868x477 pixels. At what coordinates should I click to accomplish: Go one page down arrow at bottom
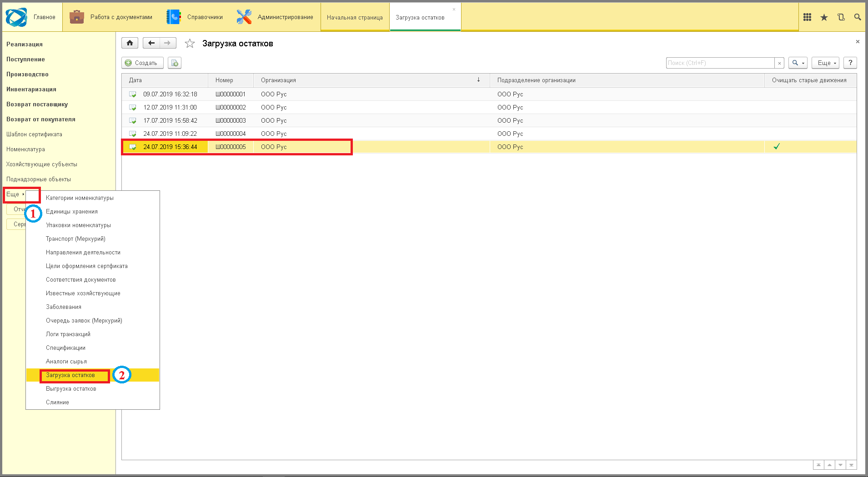click(840, 465)
